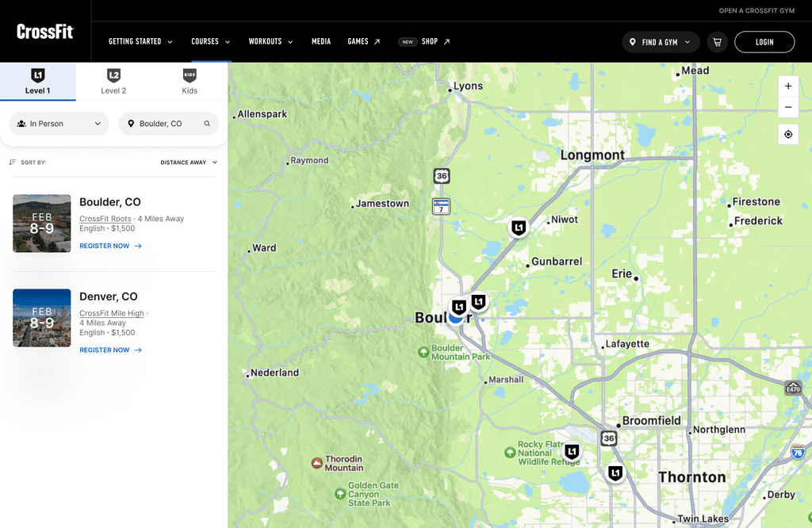Click the search magnifier in location field
The width and height of the screenshot is (812, 528).
pyautogui.click(x=207, y=124)
